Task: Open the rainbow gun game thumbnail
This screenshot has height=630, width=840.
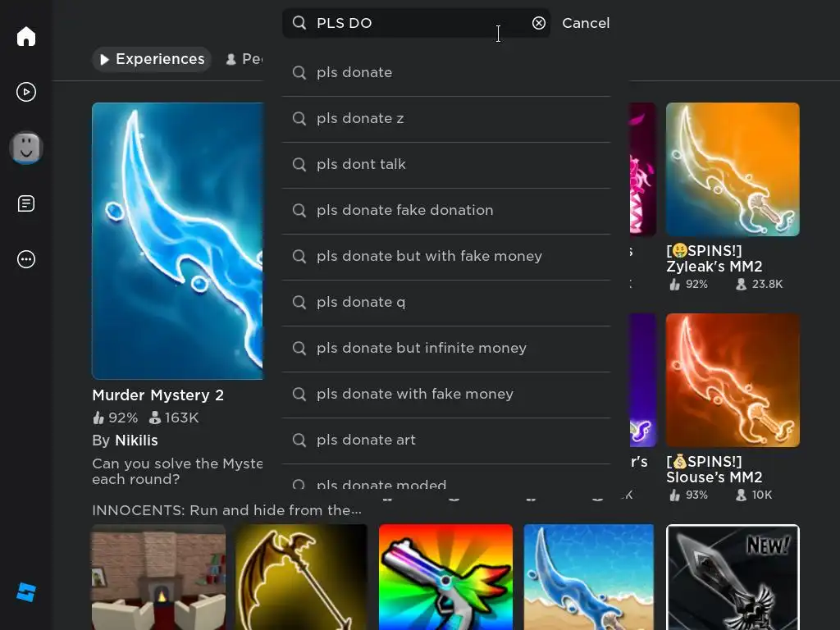Action: [445, 577]
